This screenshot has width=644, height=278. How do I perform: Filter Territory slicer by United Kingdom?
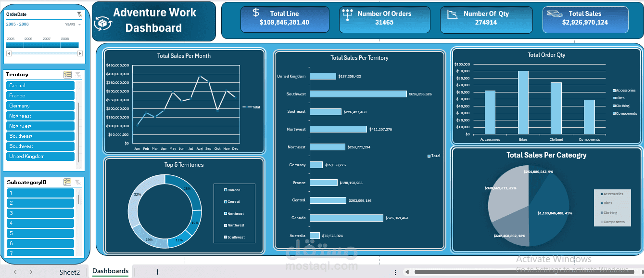click(40, 156)
